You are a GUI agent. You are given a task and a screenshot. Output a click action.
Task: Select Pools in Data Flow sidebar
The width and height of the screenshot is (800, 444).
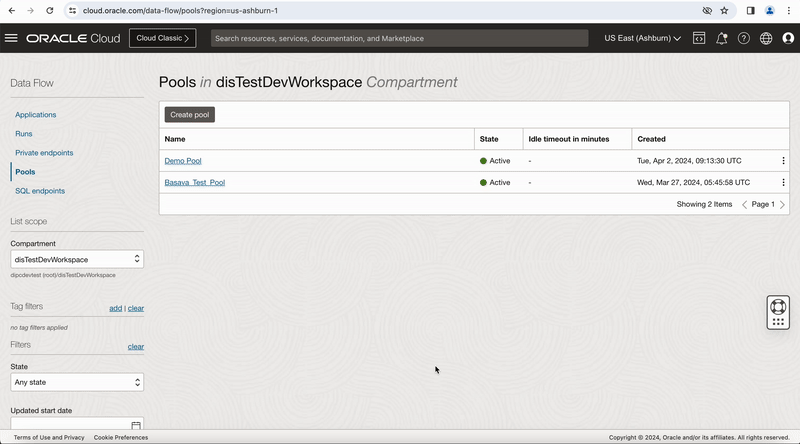(x=25, y=172)
